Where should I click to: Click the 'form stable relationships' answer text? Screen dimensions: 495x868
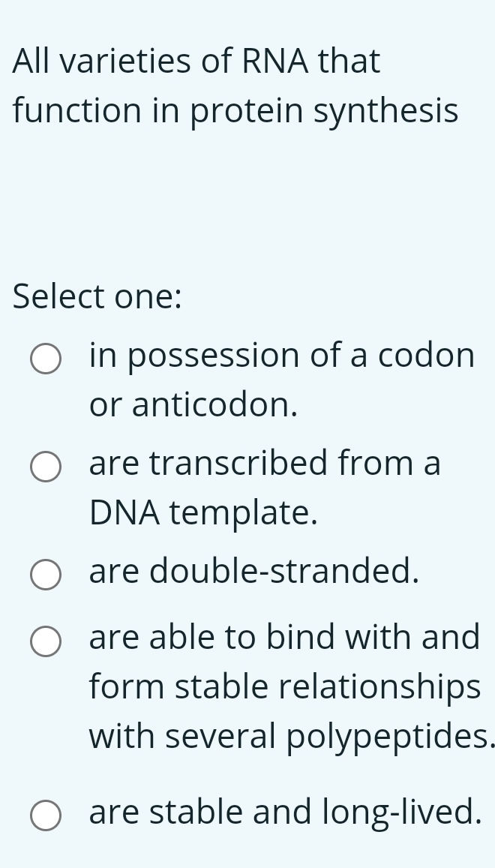(x=284, y=686)
